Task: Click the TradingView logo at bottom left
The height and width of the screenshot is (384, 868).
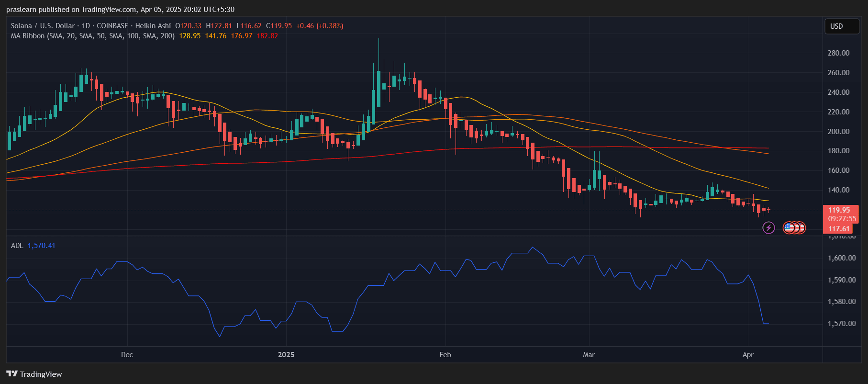Action: [x=34, y=374]
